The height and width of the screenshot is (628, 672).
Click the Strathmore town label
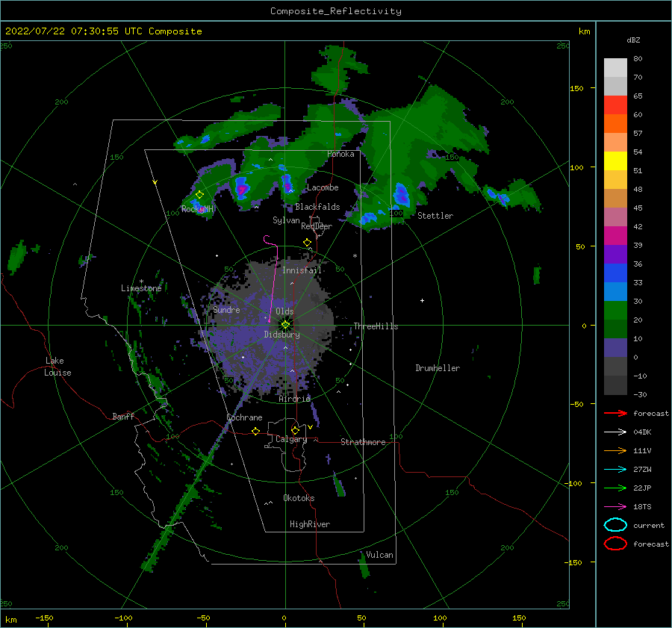coord(363,442)
